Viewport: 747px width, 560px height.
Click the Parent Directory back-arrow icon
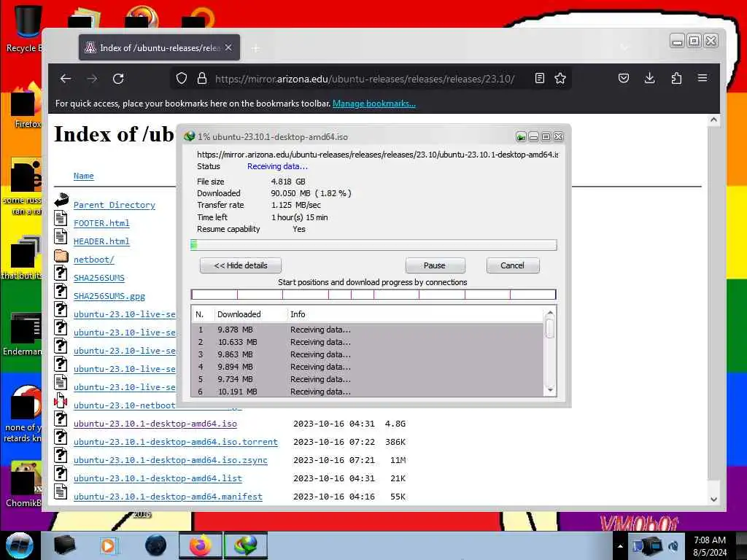61,200
